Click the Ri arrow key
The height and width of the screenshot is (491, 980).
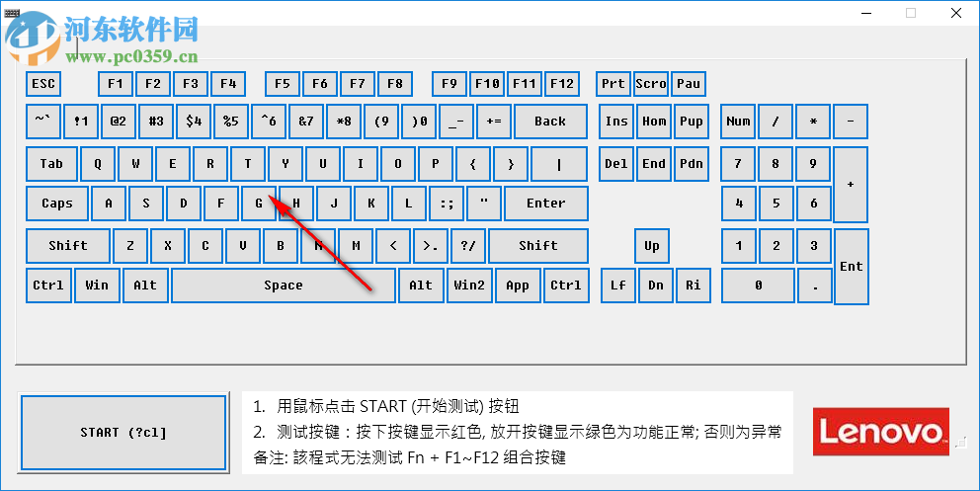coord(694,286)
